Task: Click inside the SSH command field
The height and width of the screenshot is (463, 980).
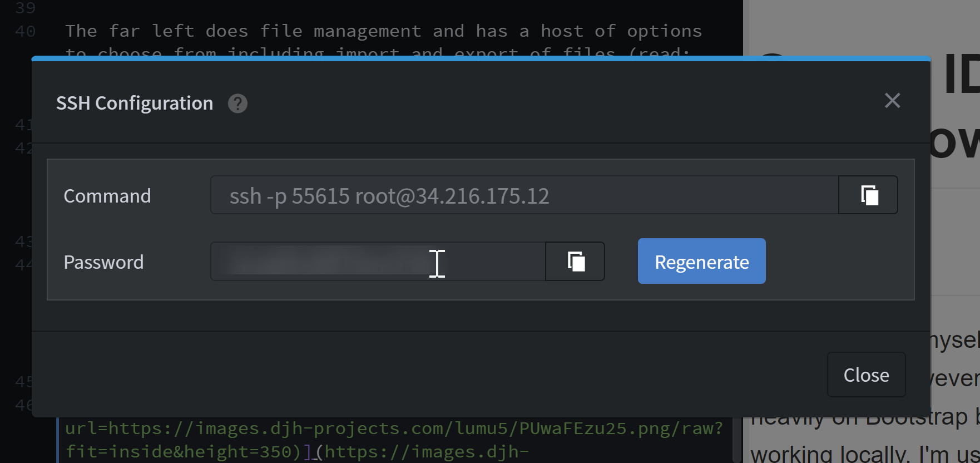Action: [x=524, y=195]
